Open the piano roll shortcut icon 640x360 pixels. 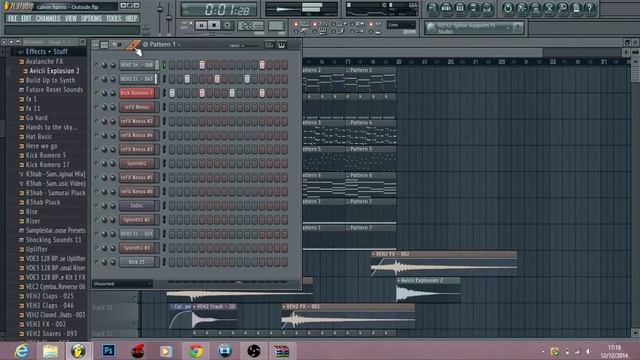(460, 8)
